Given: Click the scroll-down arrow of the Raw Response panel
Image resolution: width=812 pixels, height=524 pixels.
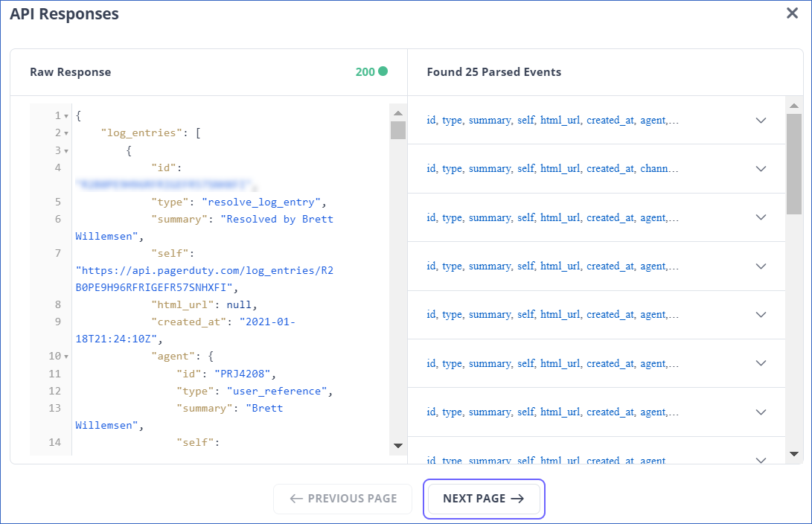Looking at the screenshot, I should (x=398, y=446).
